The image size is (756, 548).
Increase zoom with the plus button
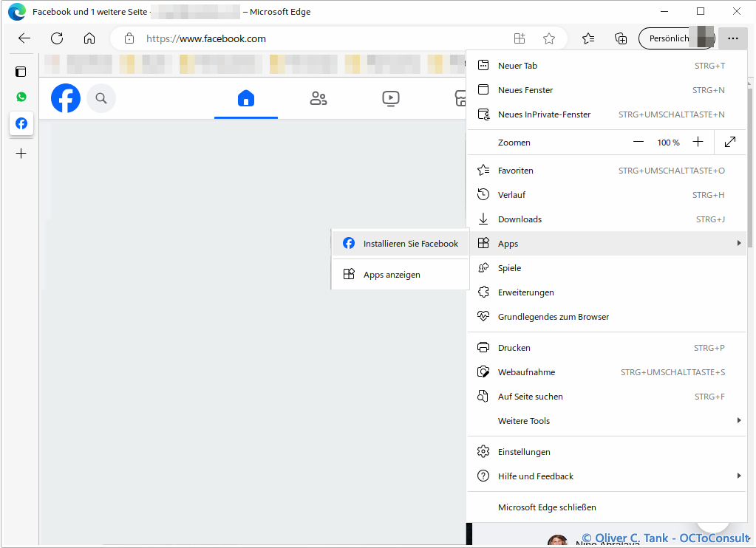tap(698, 143)
